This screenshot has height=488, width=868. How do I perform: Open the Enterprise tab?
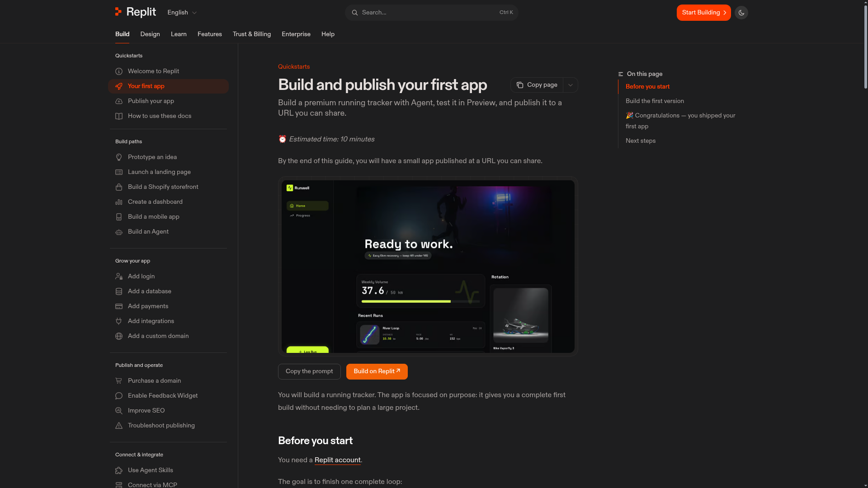296,34
